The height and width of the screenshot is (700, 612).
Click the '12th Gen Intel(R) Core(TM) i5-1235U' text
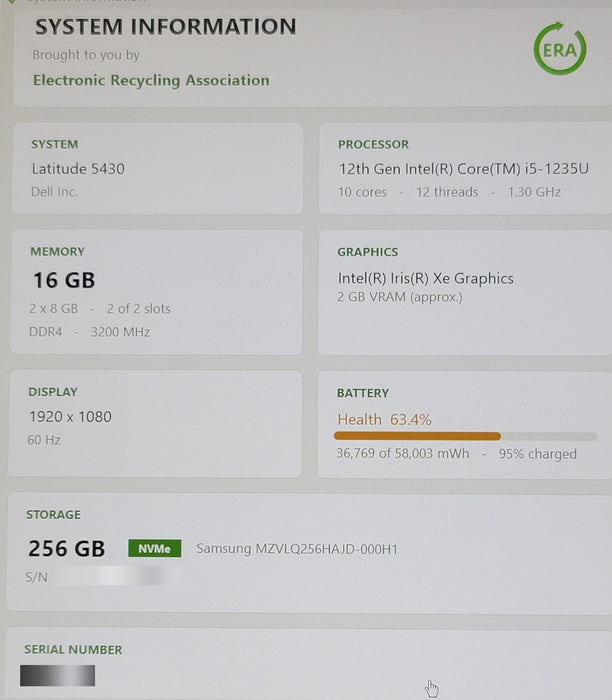pos(463,169)
